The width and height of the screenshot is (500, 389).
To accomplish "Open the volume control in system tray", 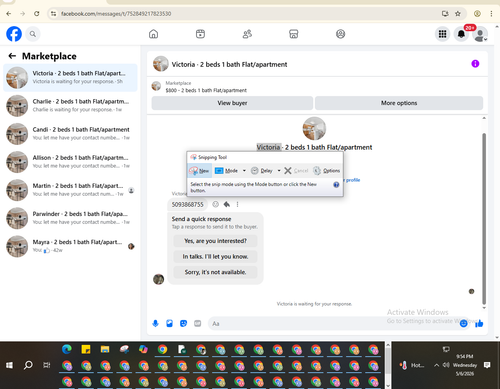I will (x=446, y=365).
